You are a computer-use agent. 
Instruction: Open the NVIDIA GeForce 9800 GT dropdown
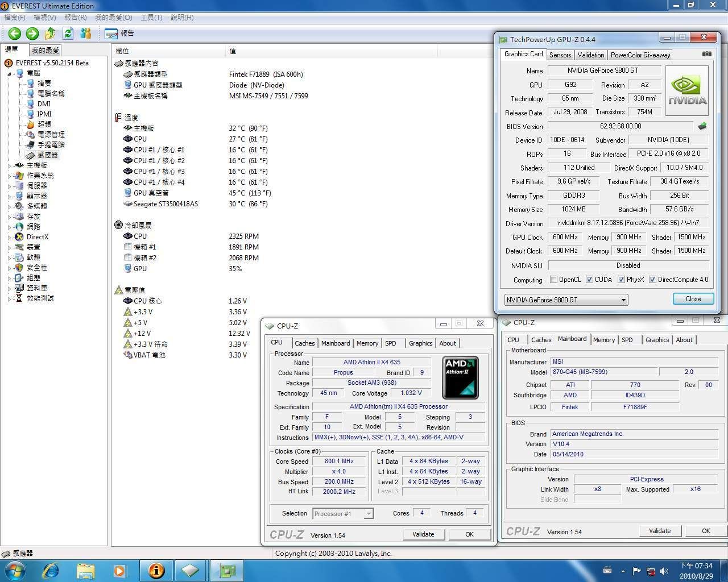[566, 300]
